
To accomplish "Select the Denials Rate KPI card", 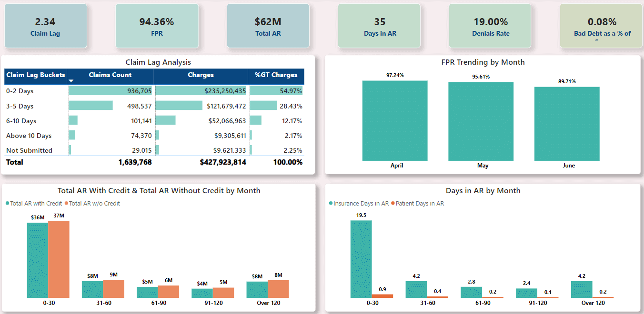I will pos(490,26).
